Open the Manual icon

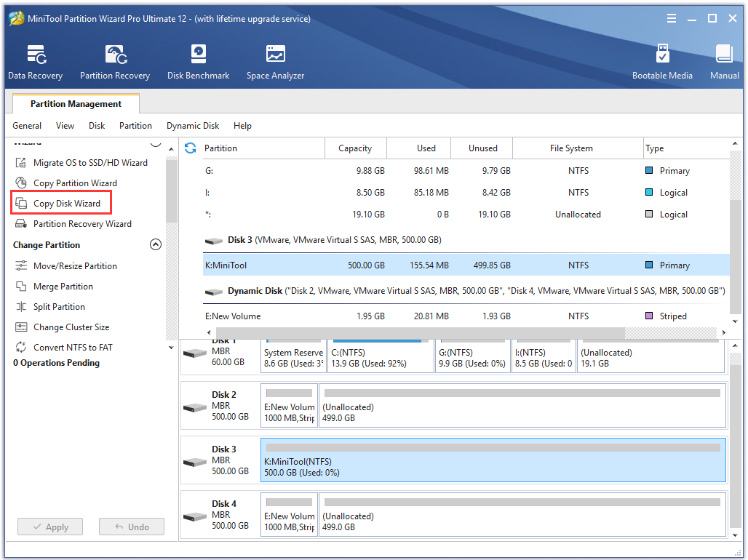pos(724,62)
